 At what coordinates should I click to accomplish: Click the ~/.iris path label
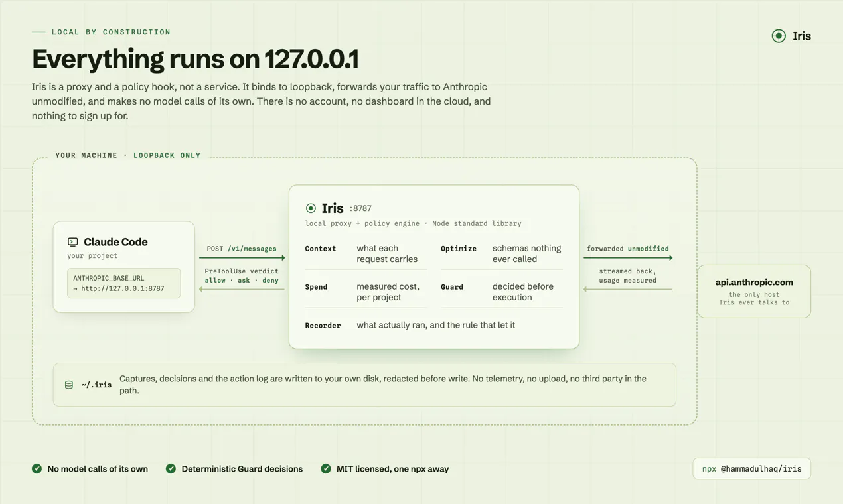click(x=97, y=385)
